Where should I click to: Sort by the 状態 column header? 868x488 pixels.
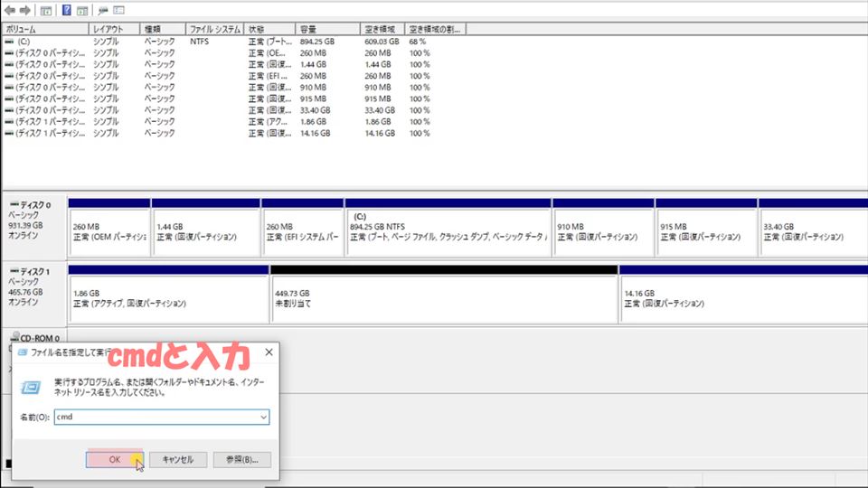tap(269, 29)
